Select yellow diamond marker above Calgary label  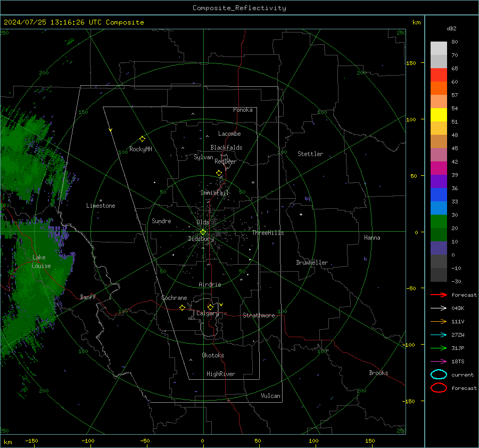pyautogui.click(x=210, y=307)
